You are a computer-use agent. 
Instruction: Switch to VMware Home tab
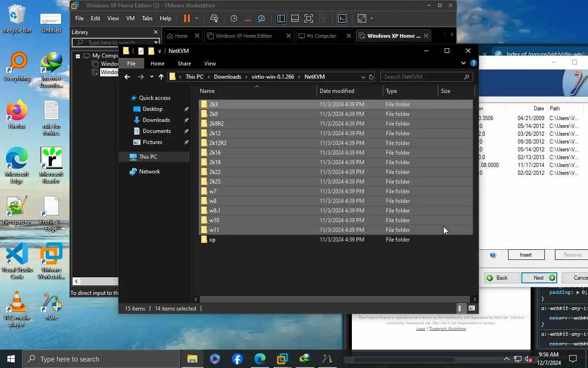click(181, 36)
